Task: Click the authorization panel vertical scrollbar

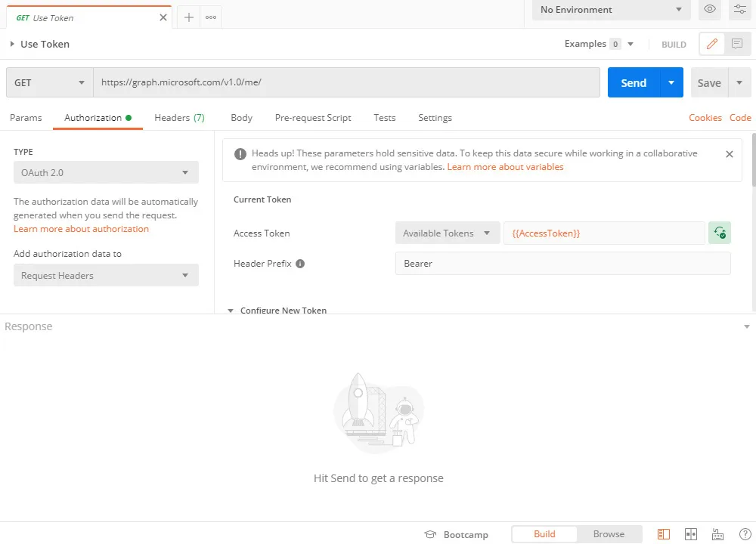Action: point(753,160)
